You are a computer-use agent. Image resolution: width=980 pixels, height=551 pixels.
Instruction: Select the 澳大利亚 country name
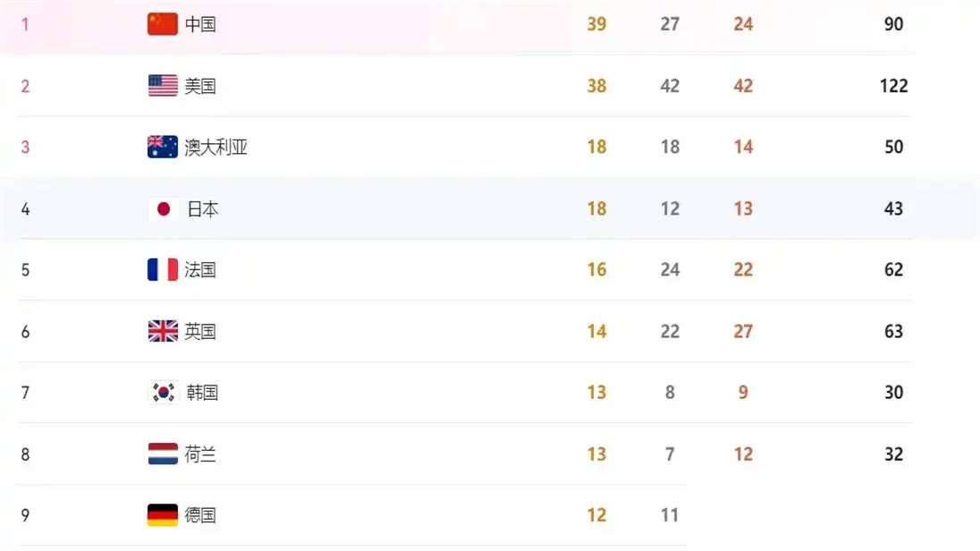[x=215, y=147]
